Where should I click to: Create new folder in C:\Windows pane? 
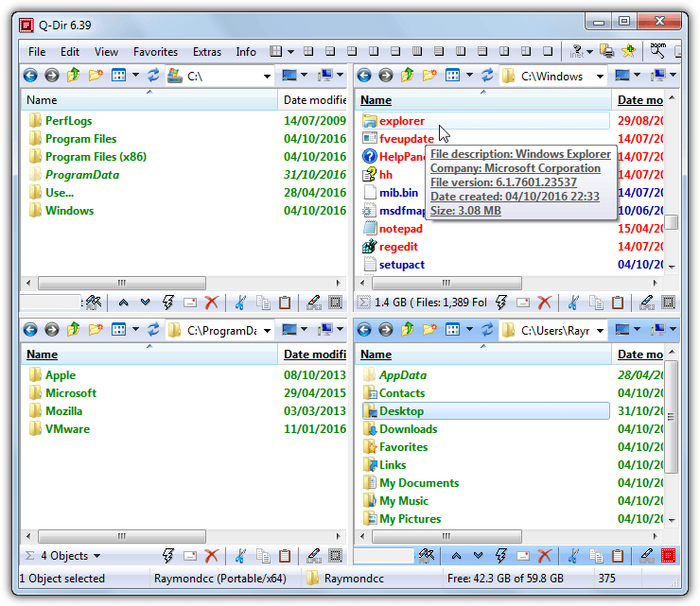(429, 75)
